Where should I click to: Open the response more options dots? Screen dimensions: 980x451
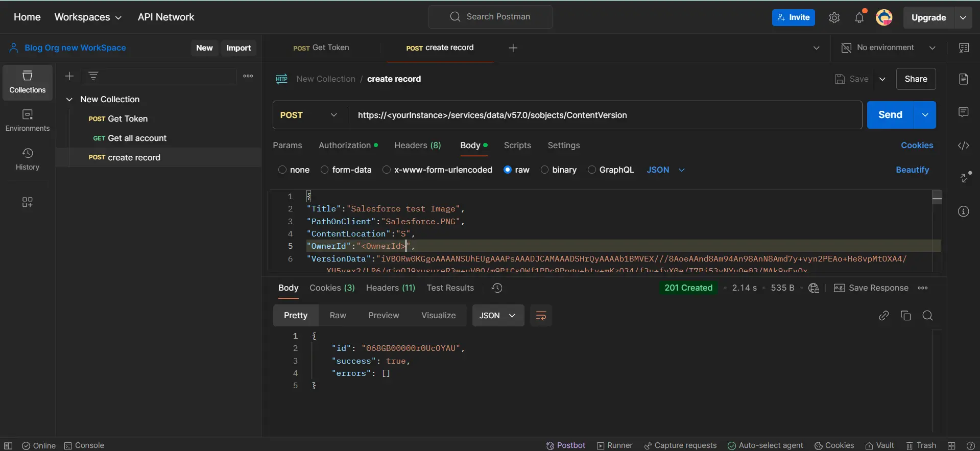(923, 288)
